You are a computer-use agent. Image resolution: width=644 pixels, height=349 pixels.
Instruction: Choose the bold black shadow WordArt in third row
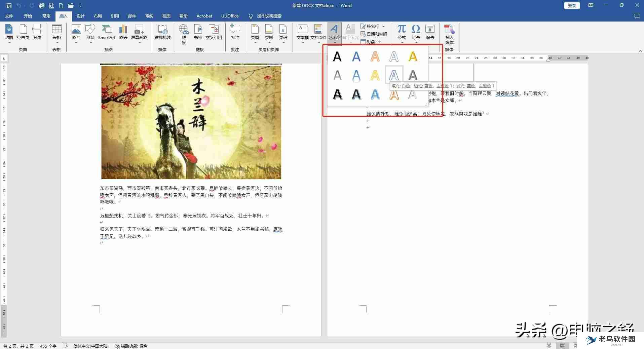(x=337, y=94)
